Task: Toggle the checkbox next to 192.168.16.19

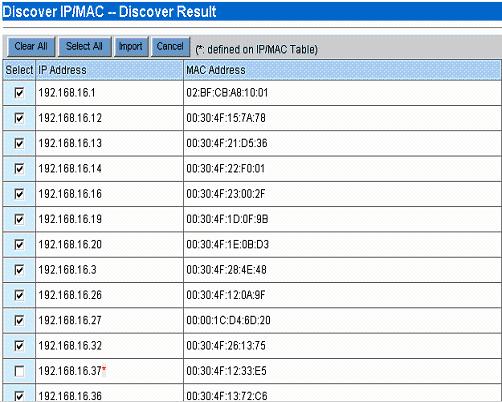Action: 19,219
